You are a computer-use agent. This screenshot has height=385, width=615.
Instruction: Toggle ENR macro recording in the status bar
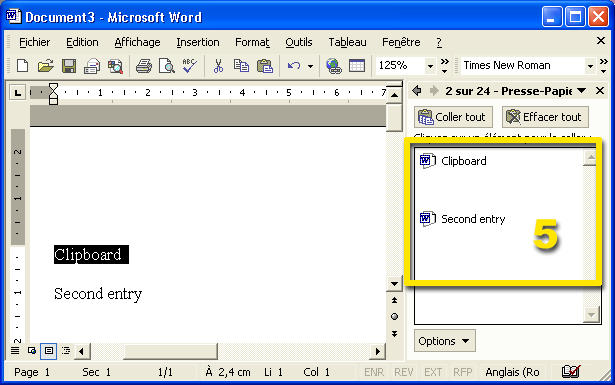[374, 372]
